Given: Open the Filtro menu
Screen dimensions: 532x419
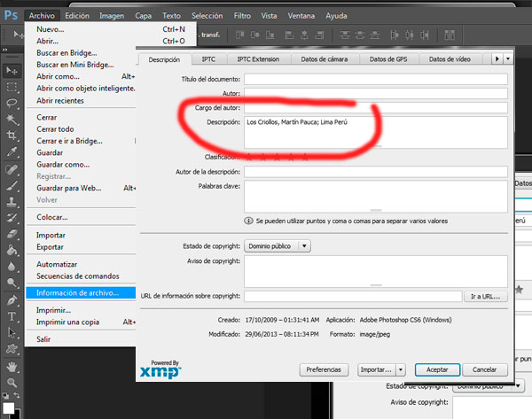Looking at the screenshot, I should pyautogui.click(x=242, y=16).
